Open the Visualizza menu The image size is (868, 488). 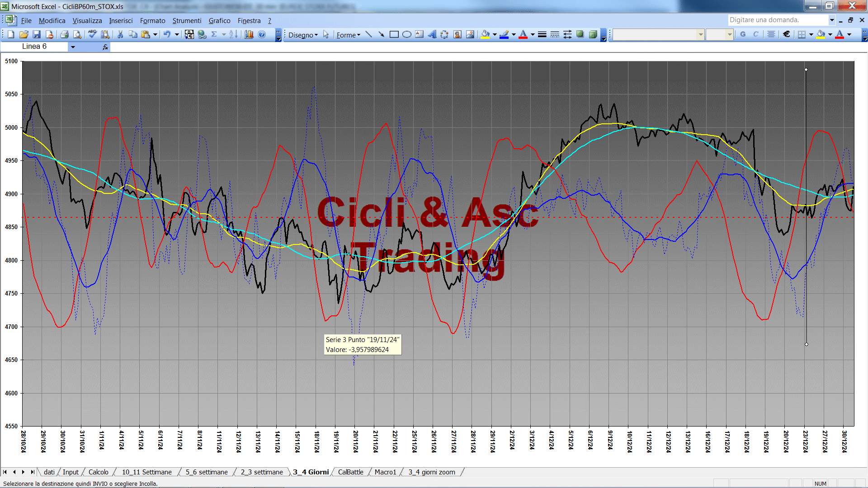pyautogui.click(x=87, y=21)
